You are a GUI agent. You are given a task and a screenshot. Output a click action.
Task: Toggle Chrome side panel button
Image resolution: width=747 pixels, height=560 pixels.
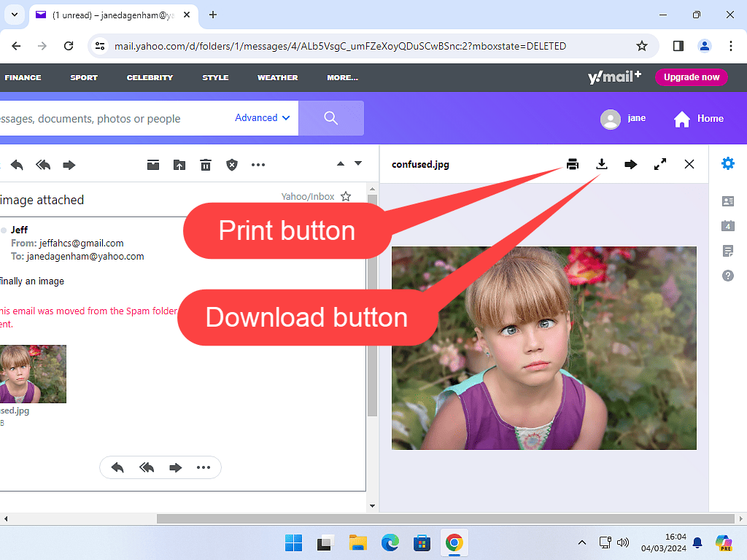pyautogui.click(x=678, y=46)
